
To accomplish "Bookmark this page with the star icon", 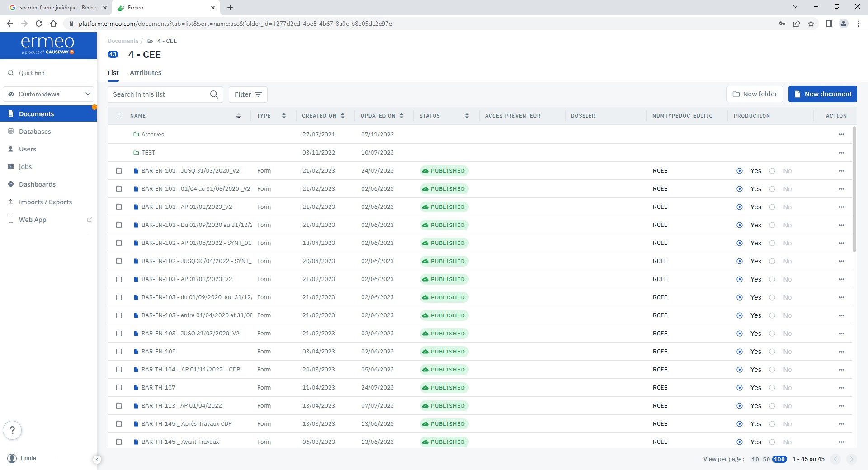I will point(811,23).
